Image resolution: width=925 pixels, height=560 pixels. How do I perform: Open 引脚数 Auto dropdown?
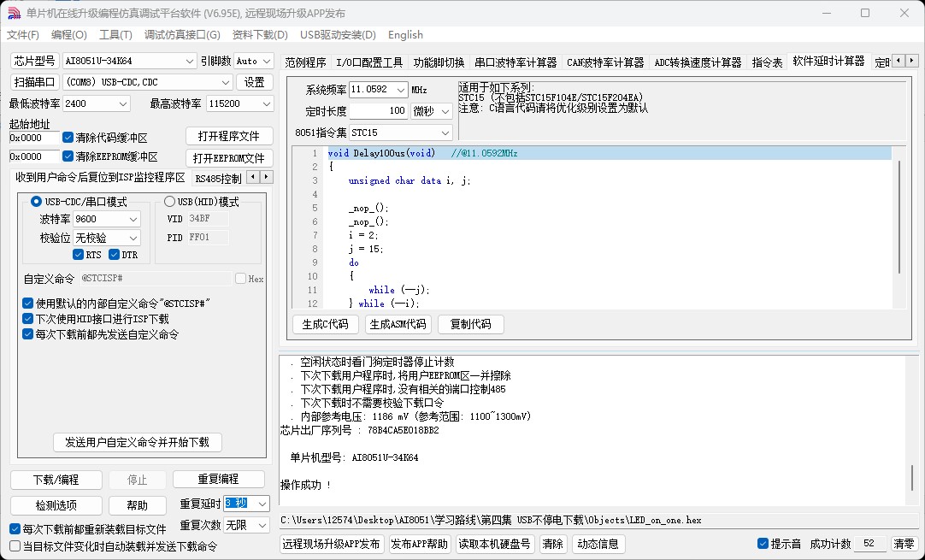[253, 61]
